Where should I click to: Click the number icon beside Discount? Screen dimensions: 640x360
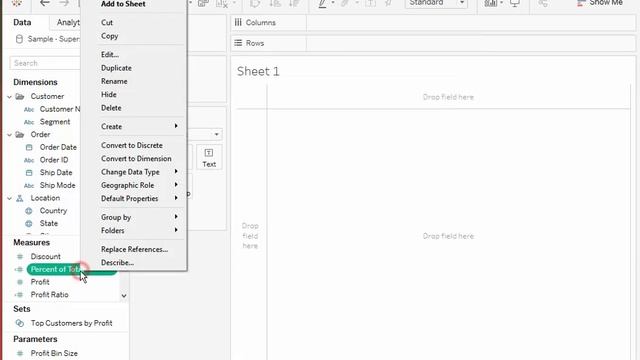(20, 257)
